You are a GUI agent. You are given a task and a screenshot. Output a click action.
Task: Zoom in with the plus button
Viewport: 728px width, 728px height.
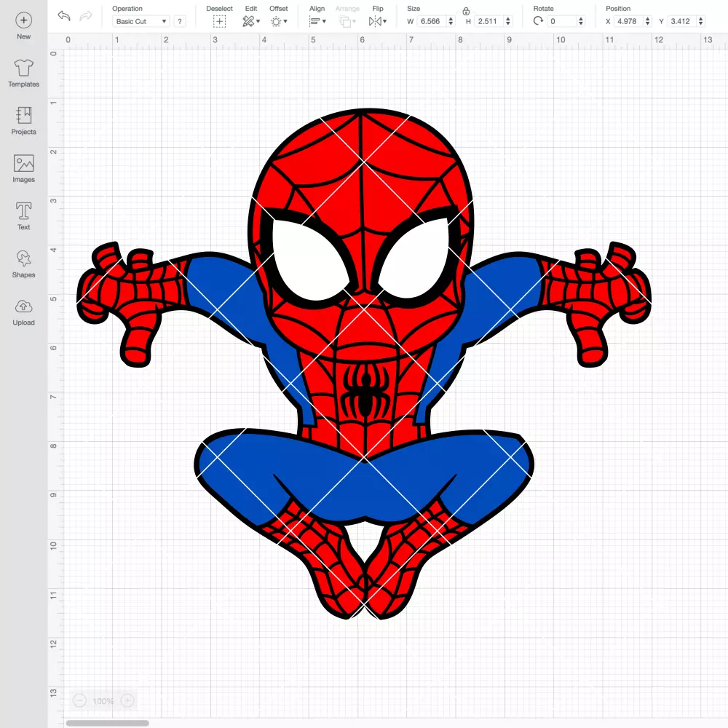[127, 700]
